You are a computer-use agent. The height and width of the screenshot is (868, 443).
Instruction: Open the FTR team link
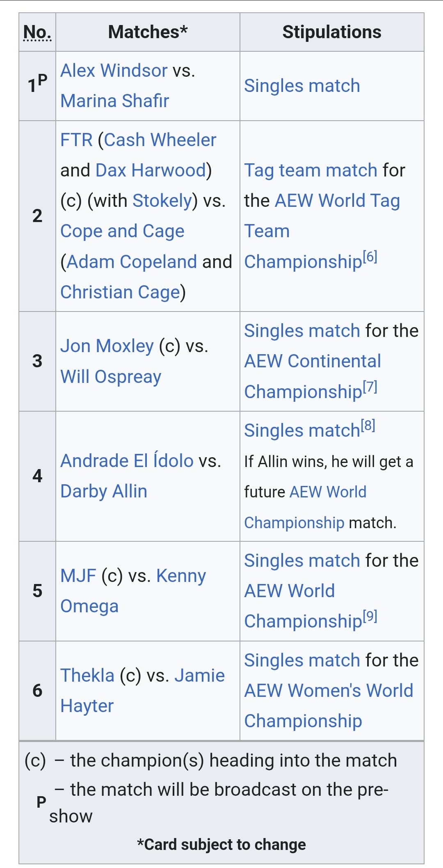click(76, 140)
